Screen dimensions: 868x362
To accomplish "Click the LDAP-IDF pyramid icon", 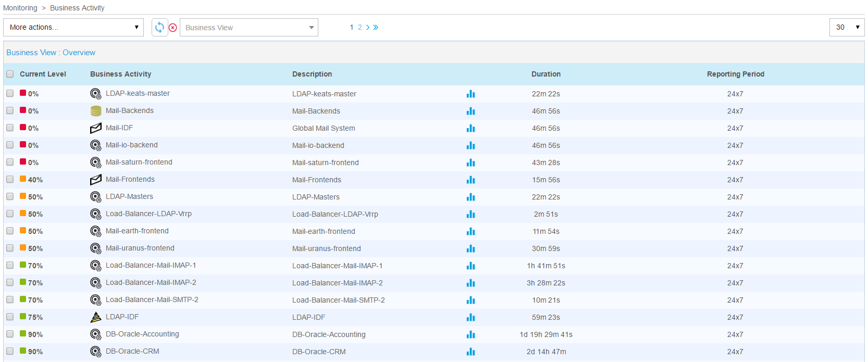I will coord(96,317).
